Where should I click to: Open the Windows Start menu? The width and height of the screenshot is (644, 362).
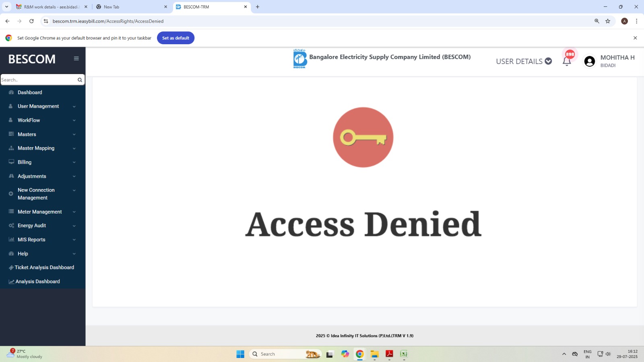point(240,354)
